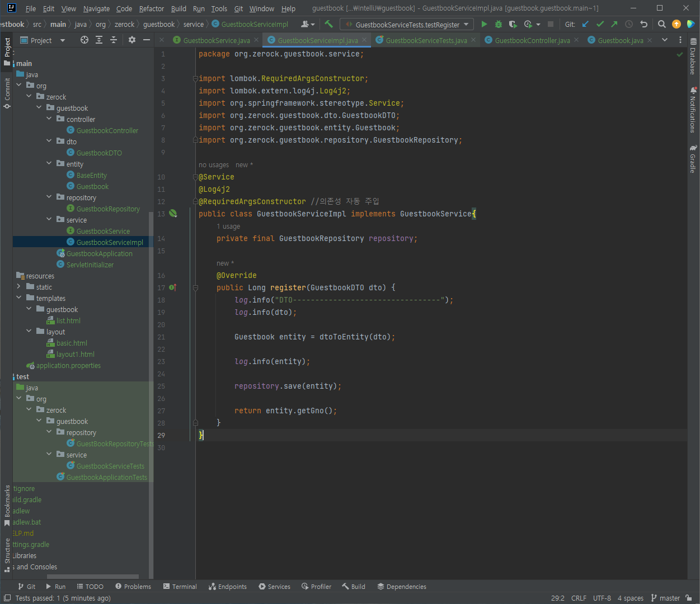Image resolution: width=700 pixels, height=604 pixels.
Task: Open the Bookmarks tool window
Action: [7, 505]
